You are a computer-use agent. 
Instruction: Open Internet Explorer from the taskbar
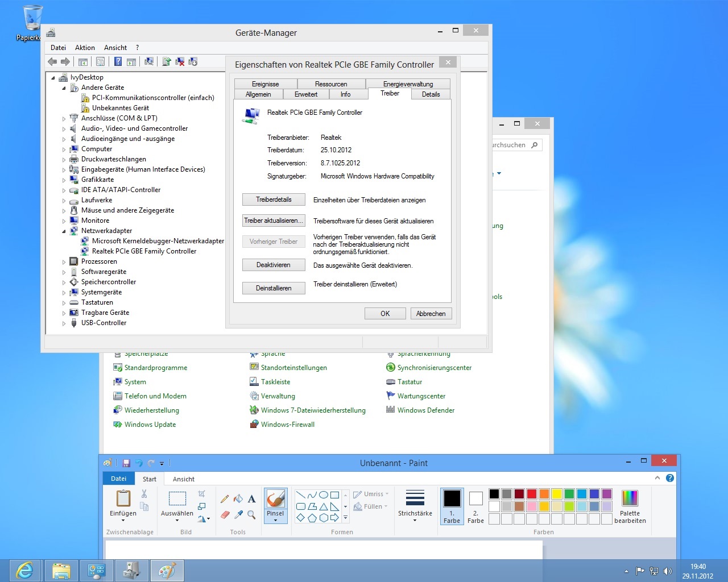coord(25,571)
